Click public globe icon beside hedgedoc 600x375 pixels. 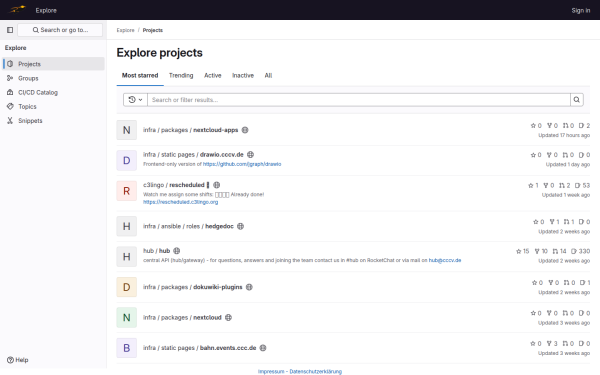[241, 226]
